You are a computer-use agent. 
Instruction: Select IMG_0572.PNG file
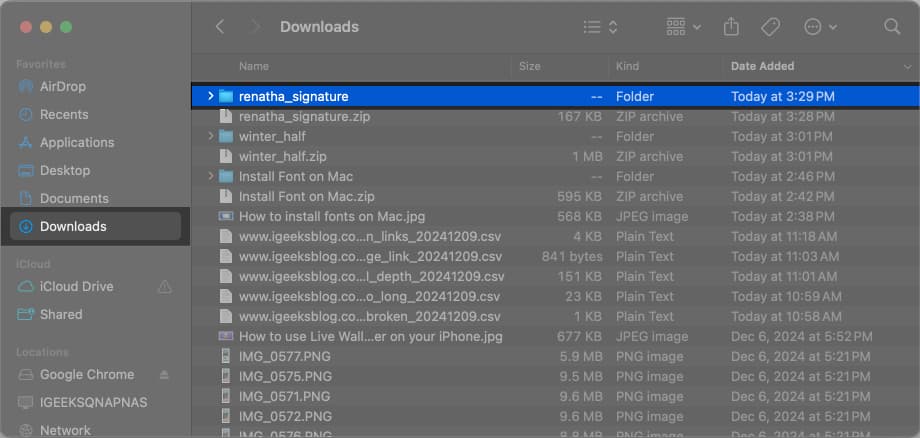[285, 416]
